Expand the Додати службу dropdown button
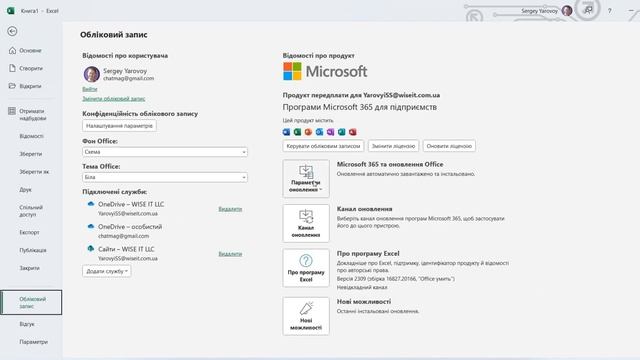The width and height of the screenshot is (640, 360). tap(107, 271)
